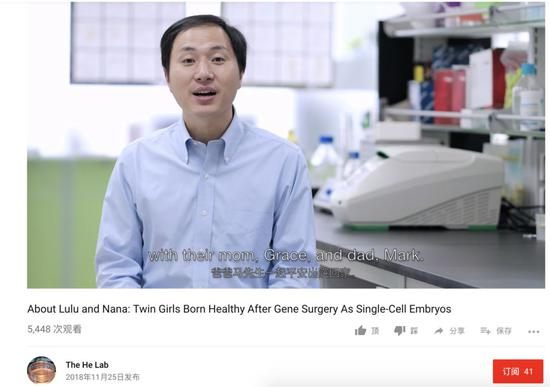Click the English subtitle line in video

click(x=286, y=256)
